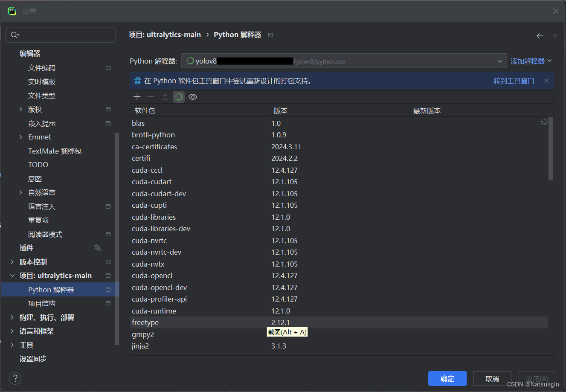Select 文件类型 in the settings tree
This screenshot has height=392, width=566.
[x=42, y=96]
